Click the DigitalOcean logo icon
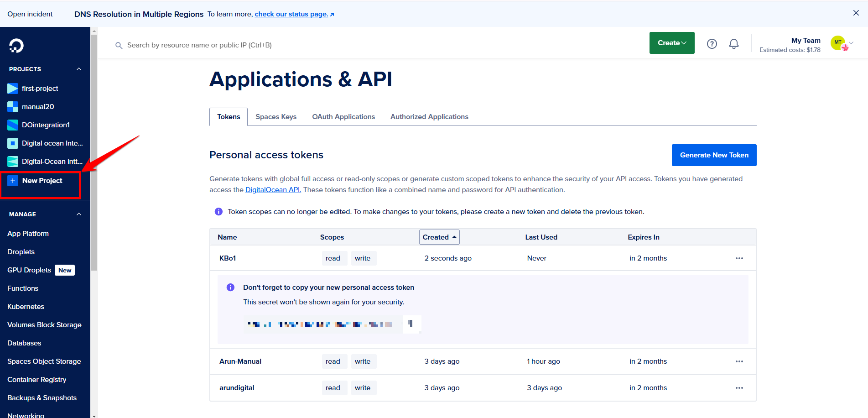 16,46
